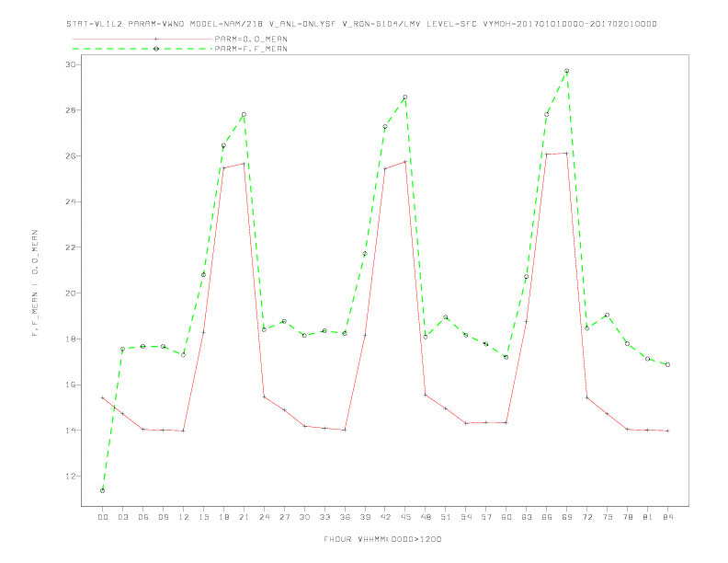Click the FHOUR VHHMM x-axis title
Image resolution: width=728 pixels, height=563 pixels.
coord(382,539)
